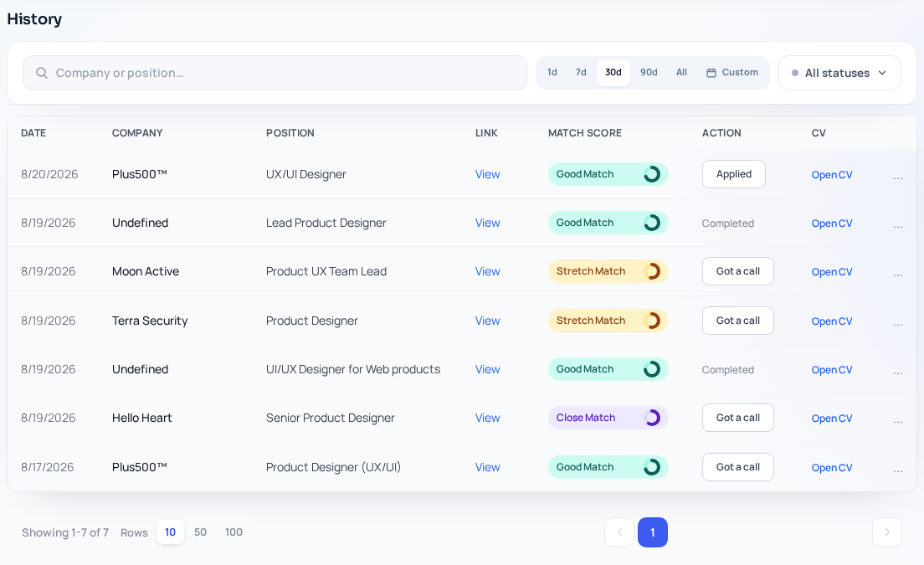This screenshot has width=924, height=565.
Task: Click match score ring for Terra Security
Action: 652,321
